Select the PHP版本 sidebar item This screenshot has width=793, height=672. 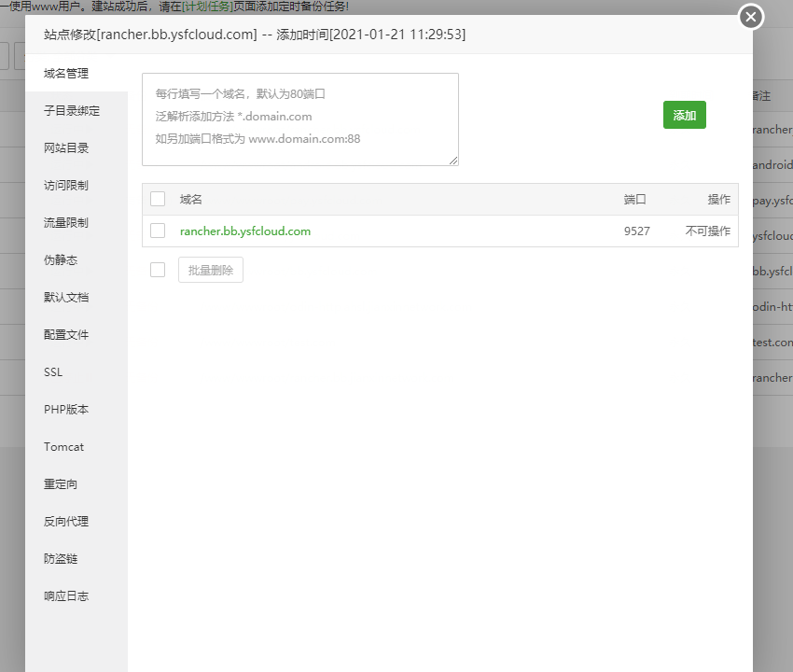(63, 409)
